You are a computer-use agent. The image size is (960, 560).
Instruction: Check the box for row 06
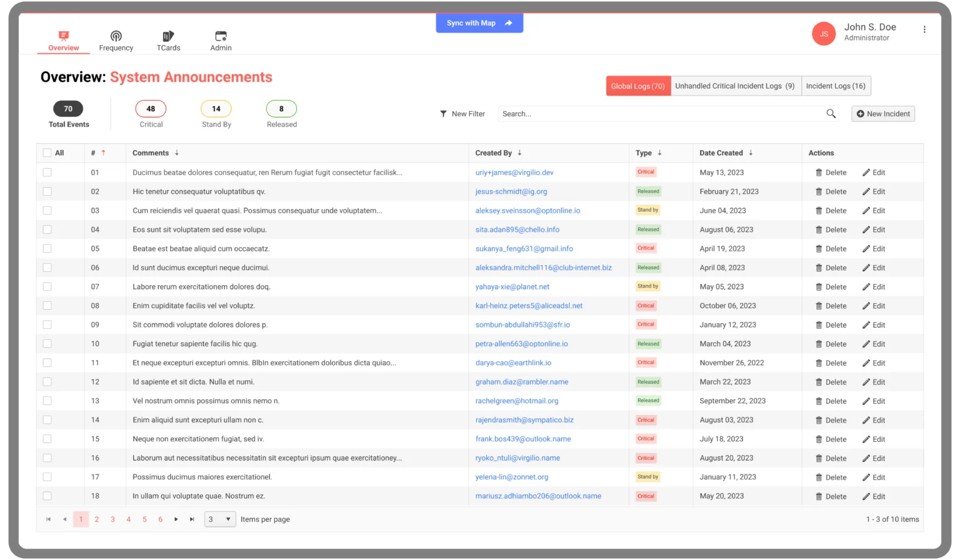tap(47, 267)
